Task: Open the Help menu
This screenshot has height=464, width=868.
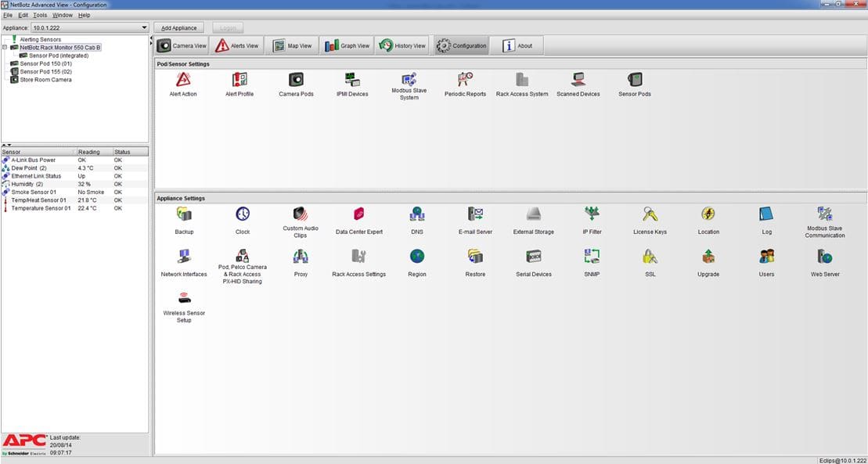Action: [85, 15]
